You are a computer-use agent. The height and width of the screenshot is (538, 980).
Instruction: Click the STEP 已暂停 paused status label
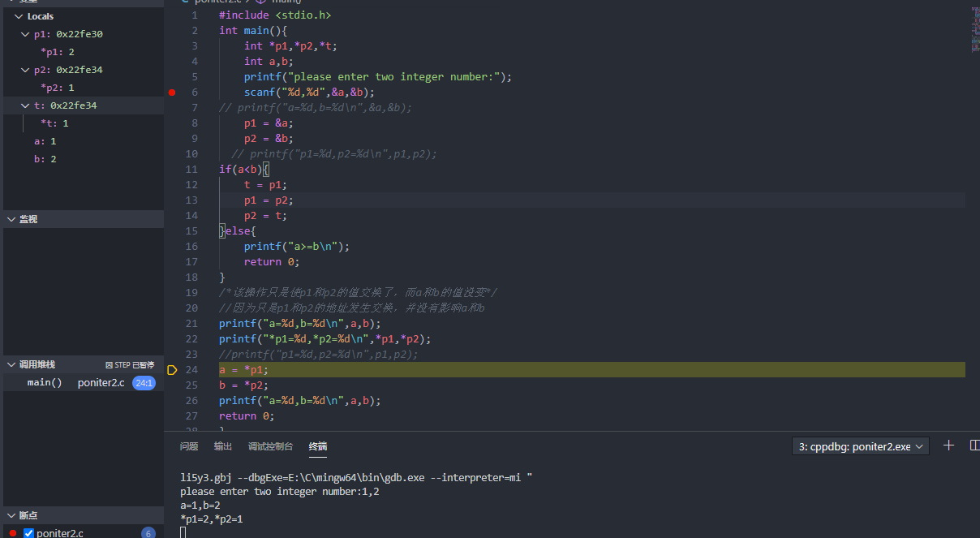tap(130, 365)
